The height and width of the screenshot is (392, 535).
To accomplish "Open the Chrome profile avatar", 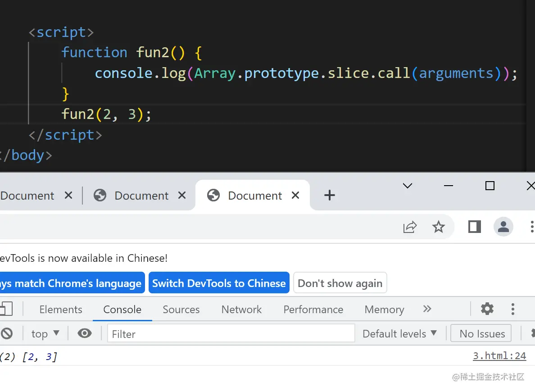I will tap(503, 227).
